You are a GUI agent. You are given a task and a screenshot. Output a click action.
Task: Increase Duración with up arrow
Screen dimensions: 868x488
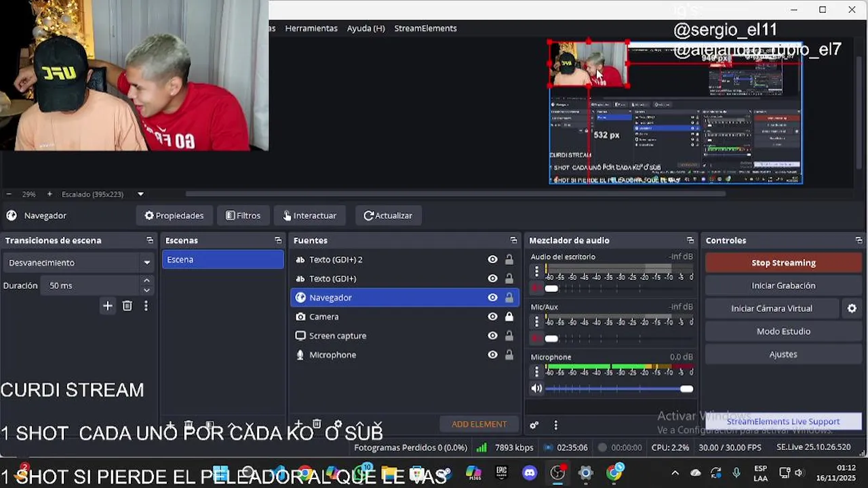tap(146, 281)
